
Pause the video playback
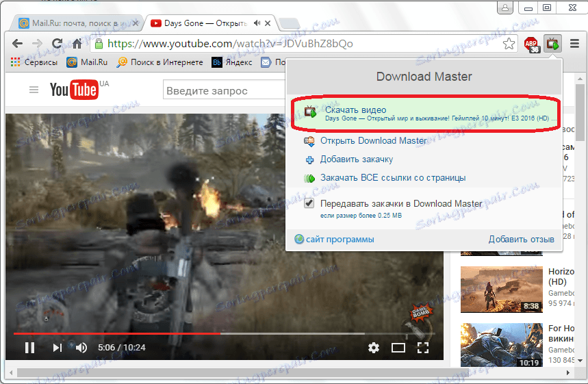pyautogui.click(x=29, y=348)
